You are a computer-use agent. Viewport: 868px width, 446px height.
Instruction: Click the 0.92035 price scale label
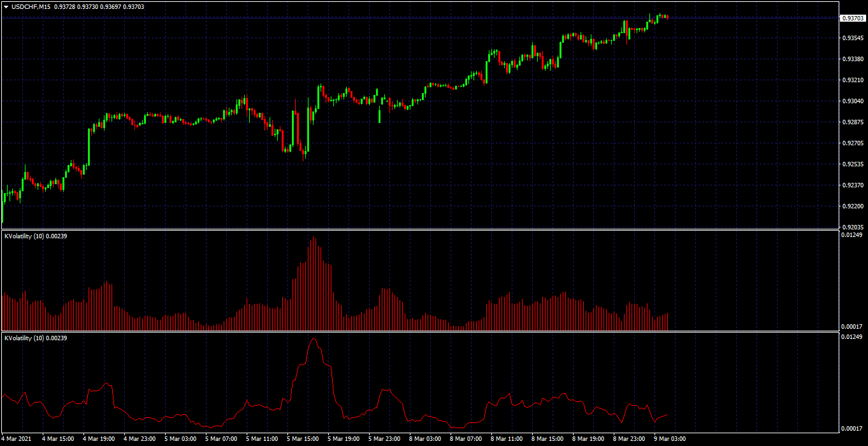click(853, 227)
